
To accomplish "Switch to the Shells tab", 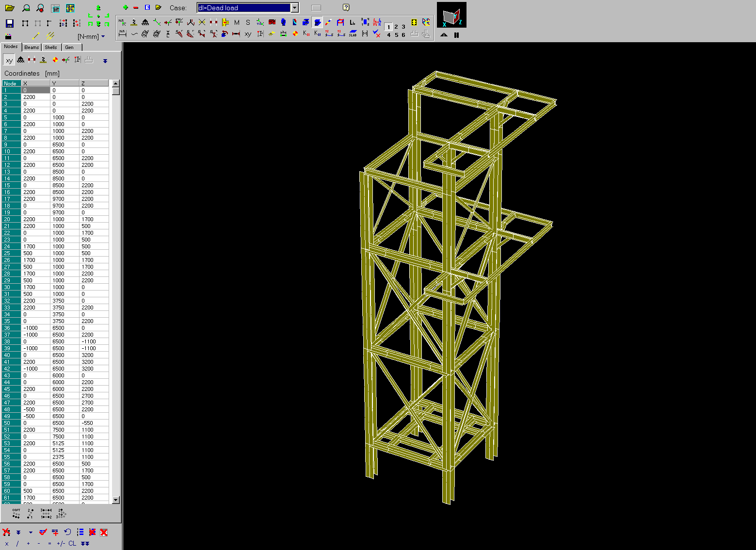I will (x=51, y=47).
